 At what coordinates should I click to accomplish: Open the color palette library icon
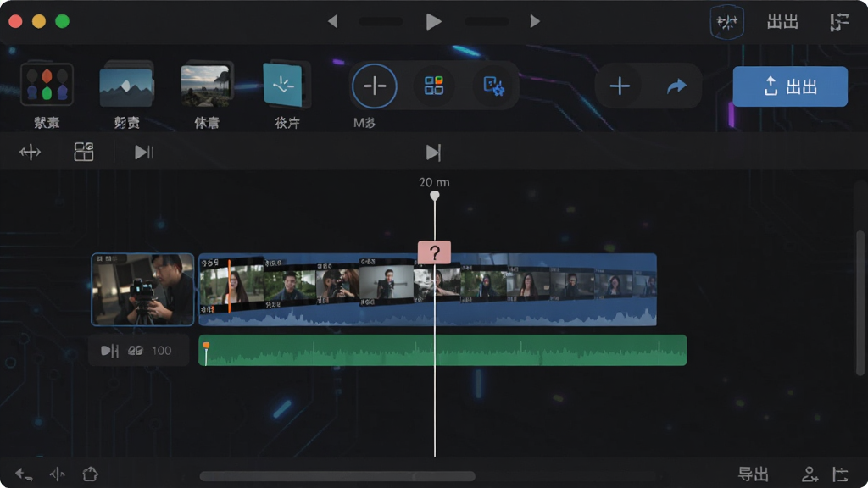47,84
